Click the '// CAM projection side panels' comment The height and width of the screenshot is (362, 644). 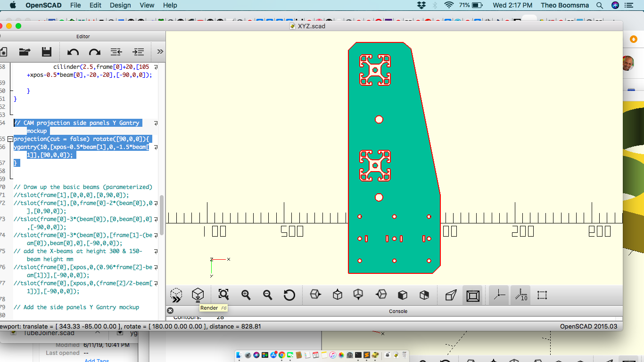[77, 123]
